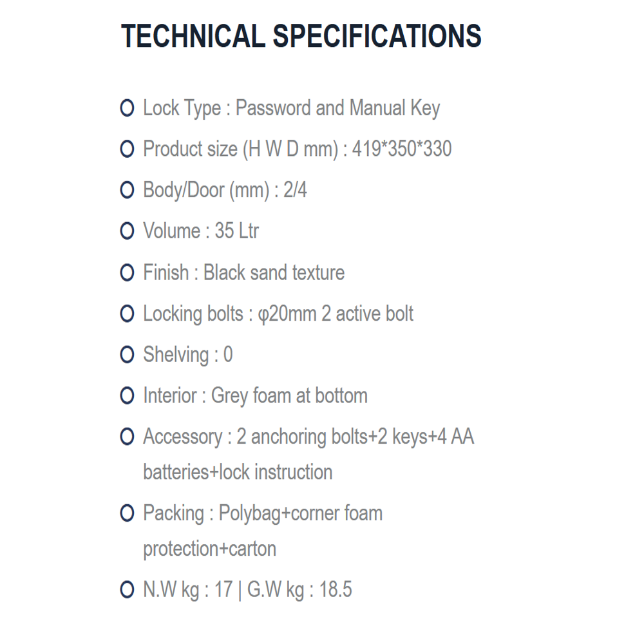Click the bullet circle beside Product size

tap(127, 149)
